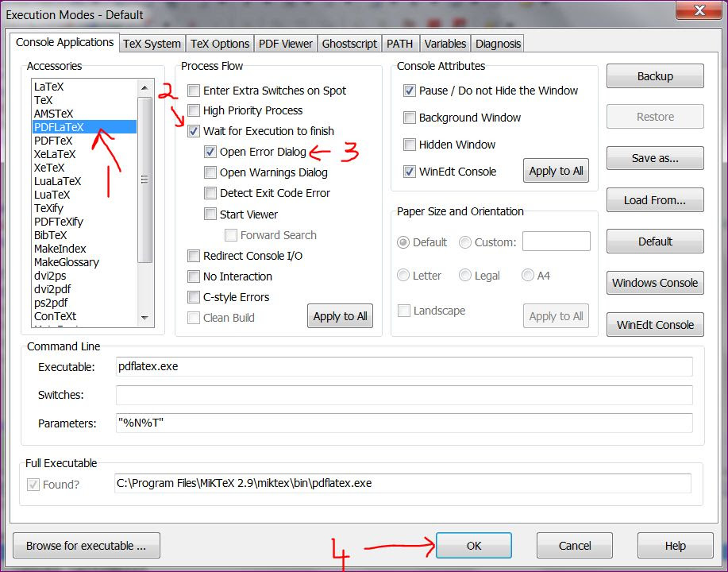Enable the Start Viewer checkbox
Screen dimensions: 728x572
click(x=210, y=214)
